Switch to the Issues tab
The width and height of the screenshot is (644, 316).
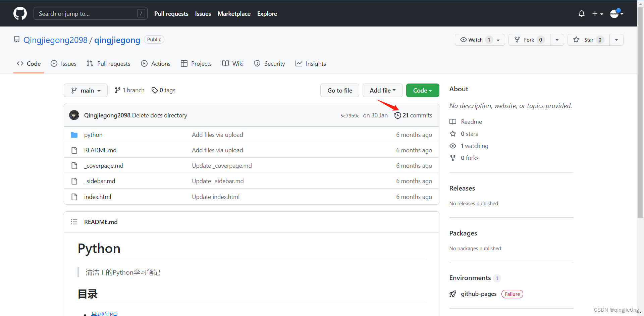63,63
